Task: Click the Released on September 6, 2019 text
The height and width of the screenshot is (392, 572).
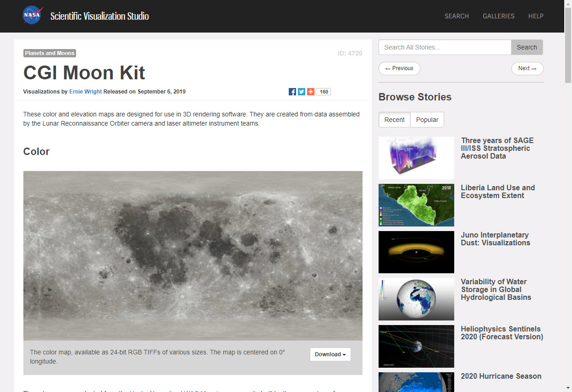Action: click(144, 92)
